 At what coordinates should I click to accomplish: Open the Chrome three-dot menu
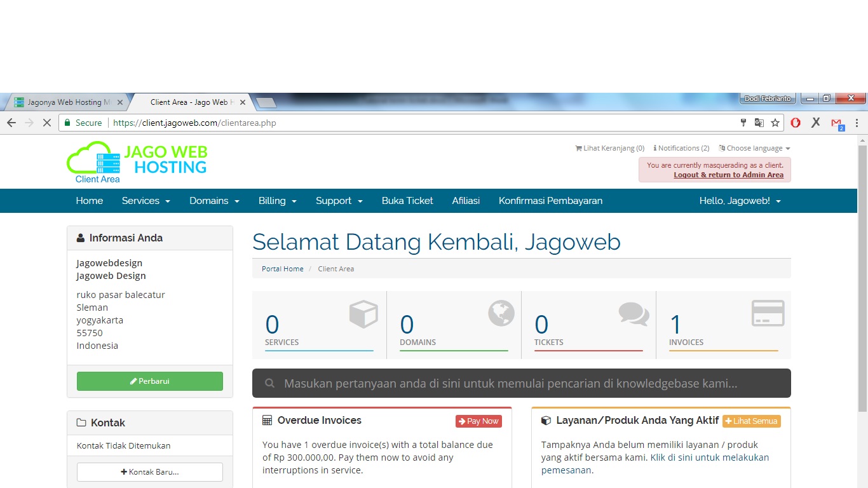pyautogui.click(x=857, y=123)
